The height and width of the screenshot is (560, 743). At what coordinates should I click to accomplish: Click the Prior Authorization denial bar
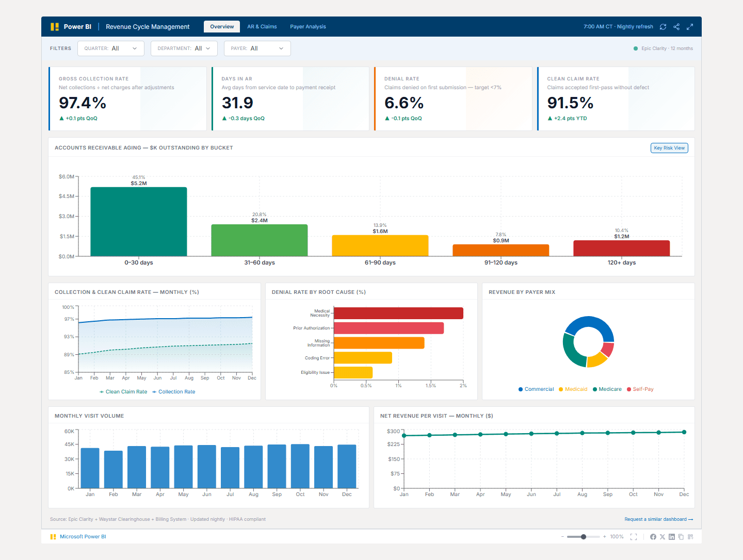tap(389, 328)
